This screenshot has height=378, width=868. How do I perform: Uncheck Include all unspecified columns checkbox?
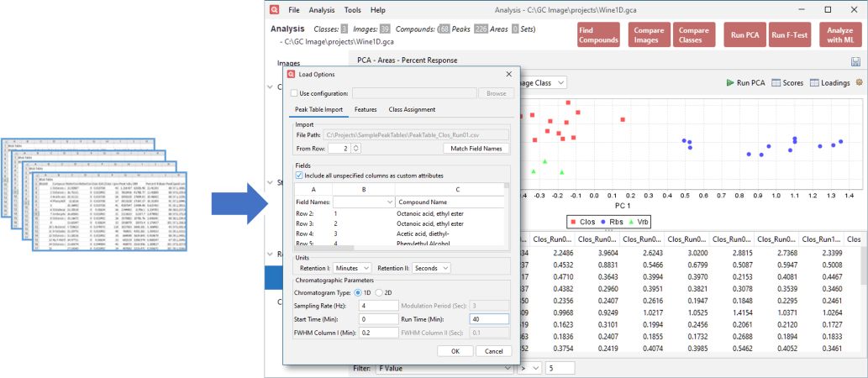pos(300,175)
